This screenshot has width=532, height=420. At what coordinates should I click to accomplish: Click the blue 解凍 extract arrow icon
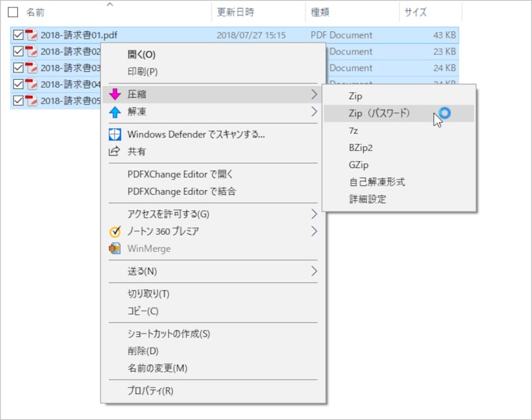pyautogui.click(x=115, y=112)
